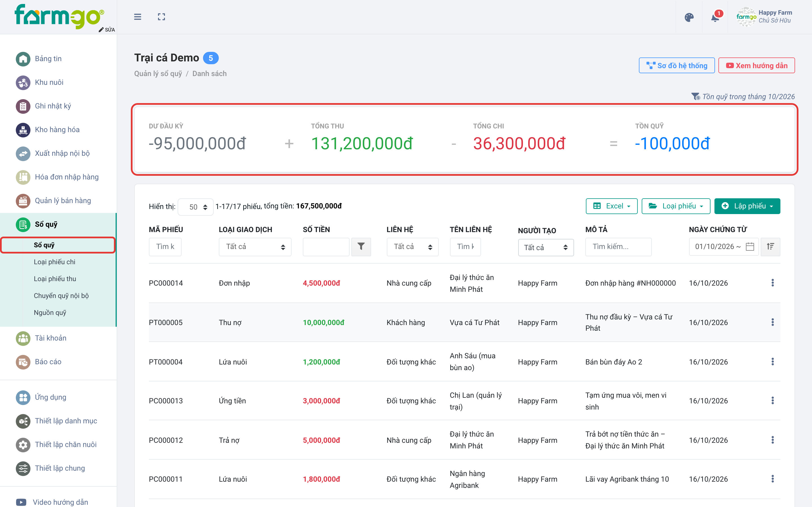Open the calendar picker in date field

click(x=750, y=246)
